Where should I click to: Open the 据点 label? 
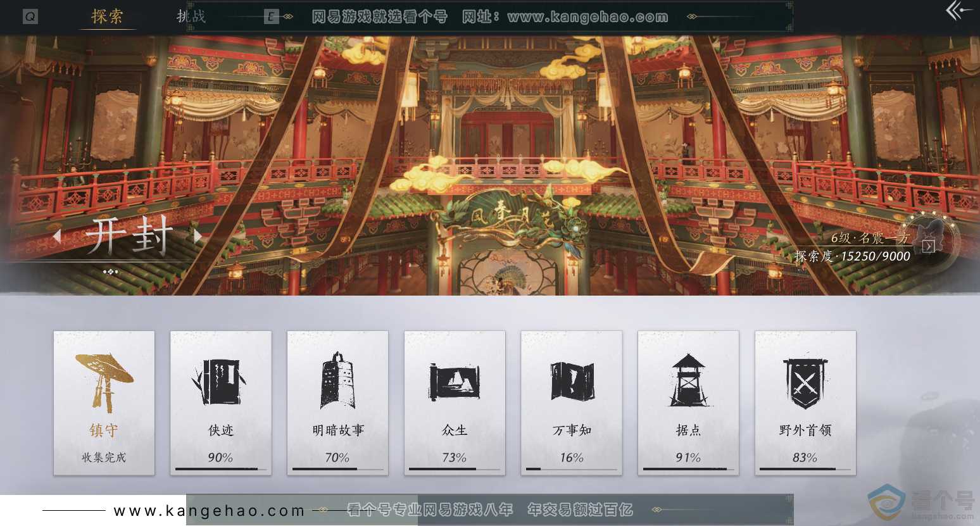click(688, 430)
